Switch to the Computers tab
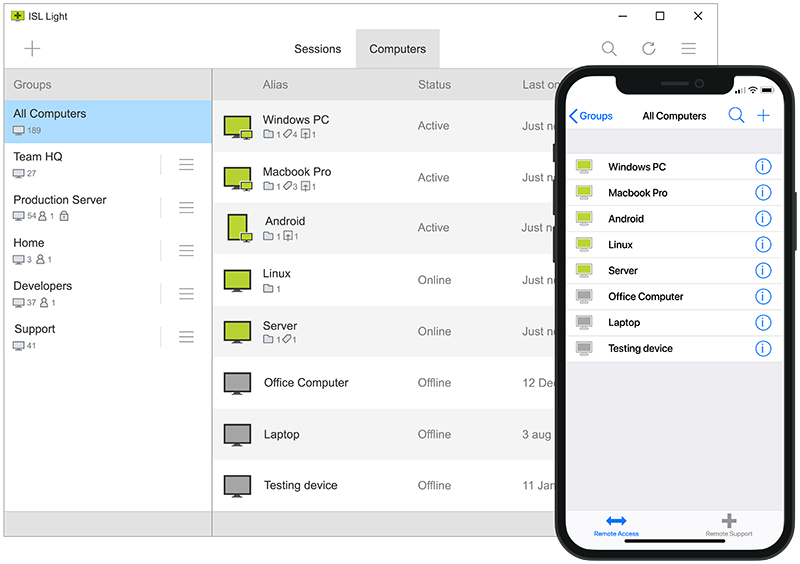The height and width of the screenshot is (564, 800). (x=397, y=49)
